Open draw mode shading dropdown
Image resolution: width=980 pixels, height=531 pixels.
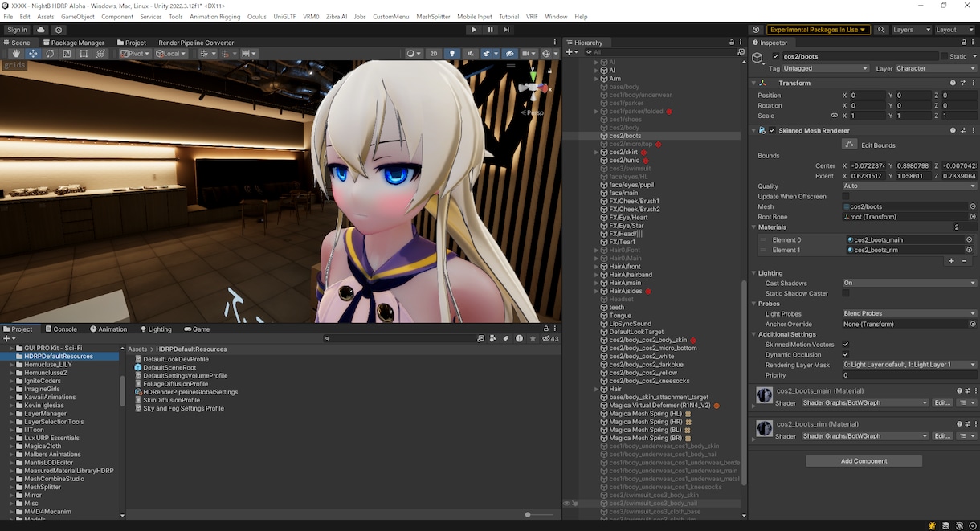pos(414,54)
